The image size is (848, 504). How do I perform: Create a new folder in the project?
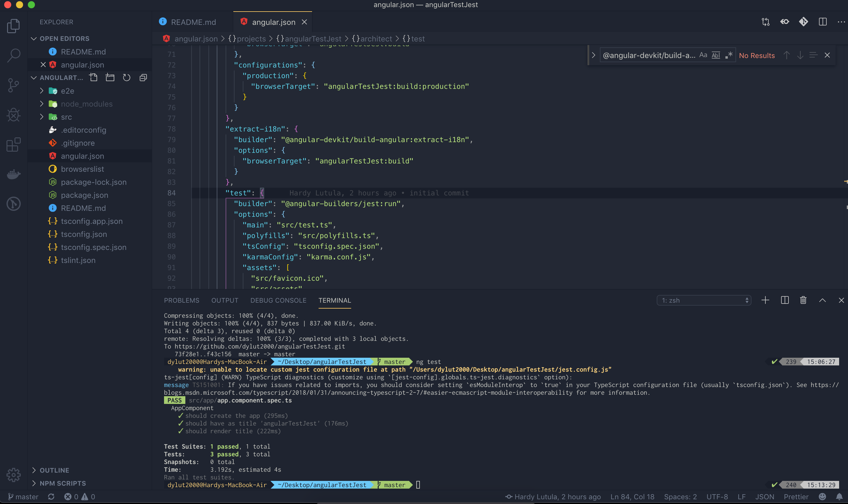pyautogui.click(x=110, y=78)
